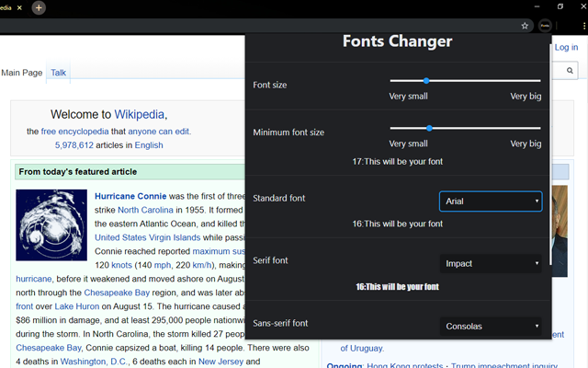Open the browser three-dot menu
This screenshot has width=588, height=368.
(x=584, y=26)
